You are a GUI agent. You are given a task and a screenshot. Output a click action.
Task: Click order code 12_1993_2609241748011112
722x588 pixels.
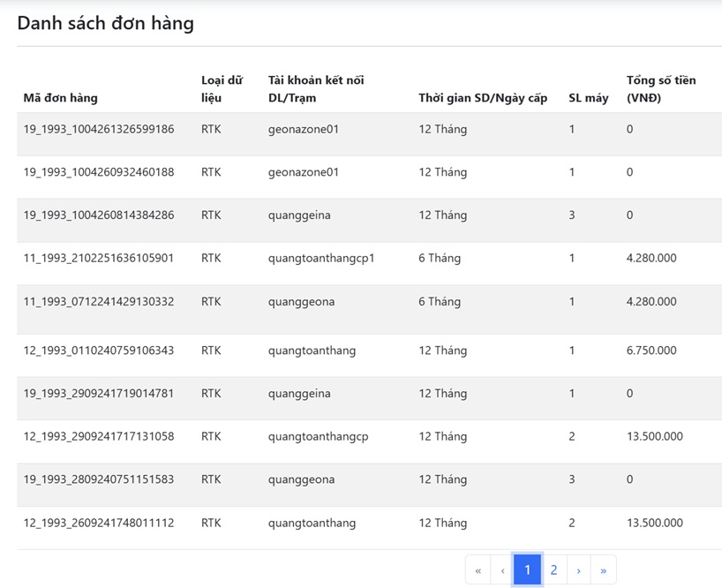(99, 523)
